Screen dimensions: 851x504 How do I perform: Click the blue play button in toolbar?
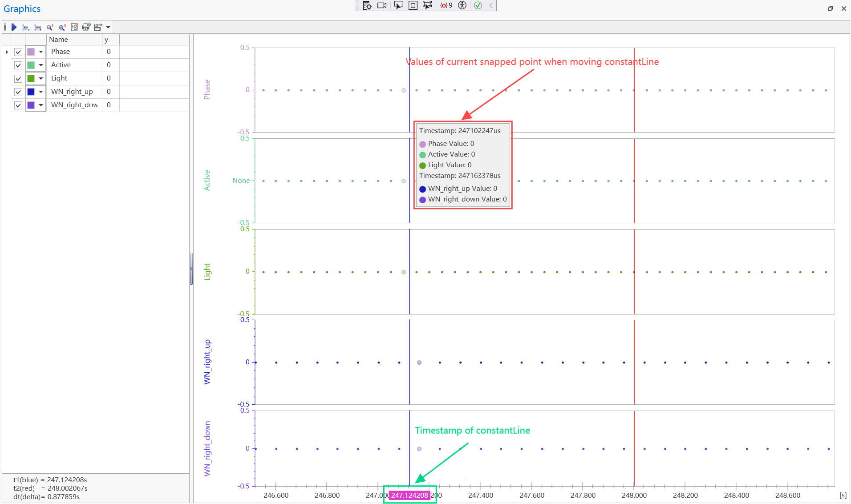point(14,27)
